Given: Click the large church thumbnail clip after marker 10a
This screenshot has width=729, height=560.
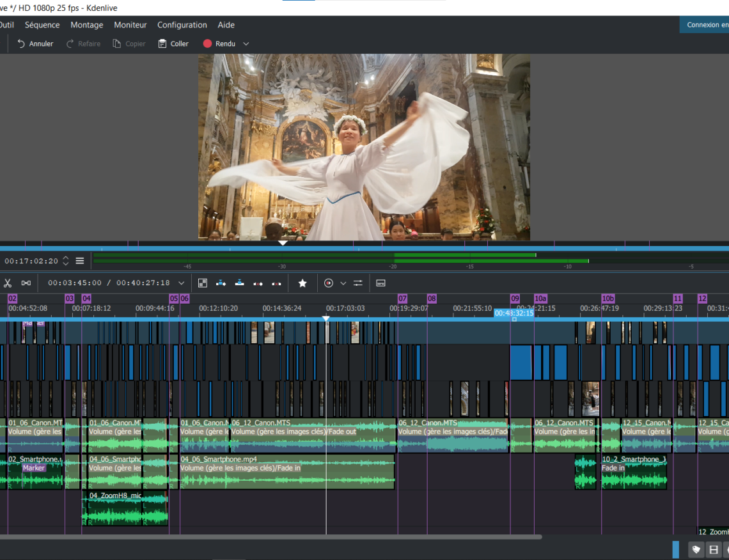Looking at the screenshot, I should coord(590,399).
